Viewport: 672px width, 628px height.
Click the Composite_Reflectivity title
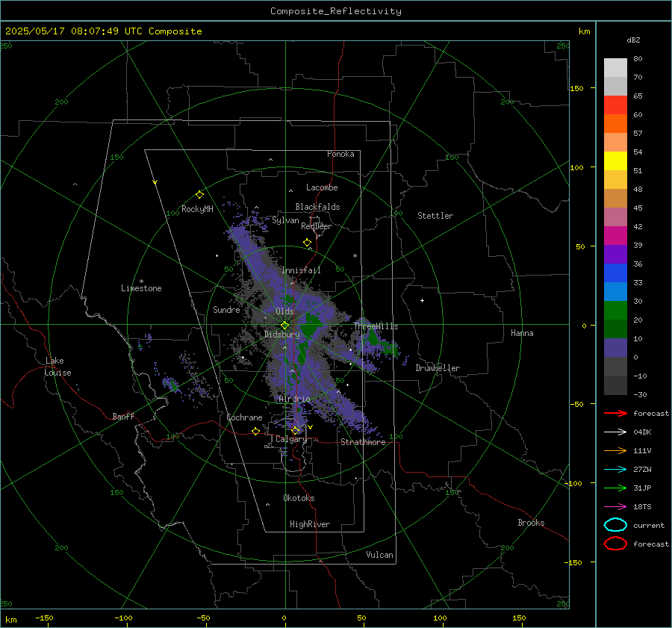336,11
